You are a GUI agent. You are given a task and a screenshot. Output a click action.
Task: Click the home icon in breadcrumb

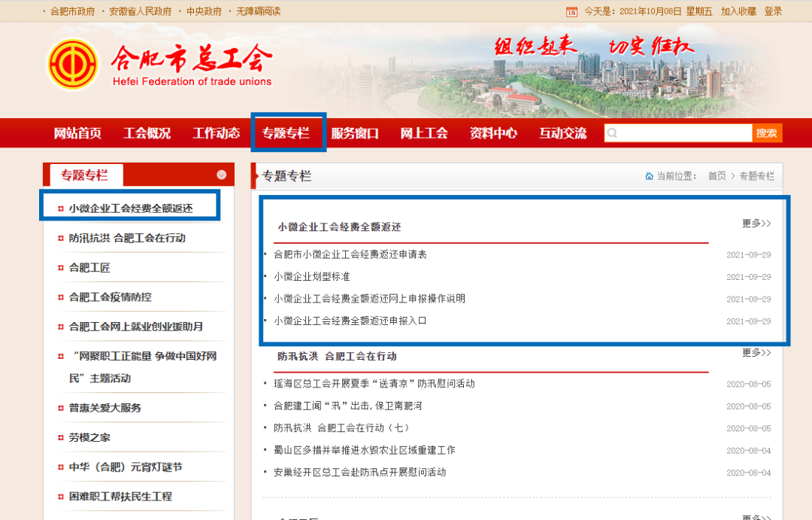[x=649, y=176]
